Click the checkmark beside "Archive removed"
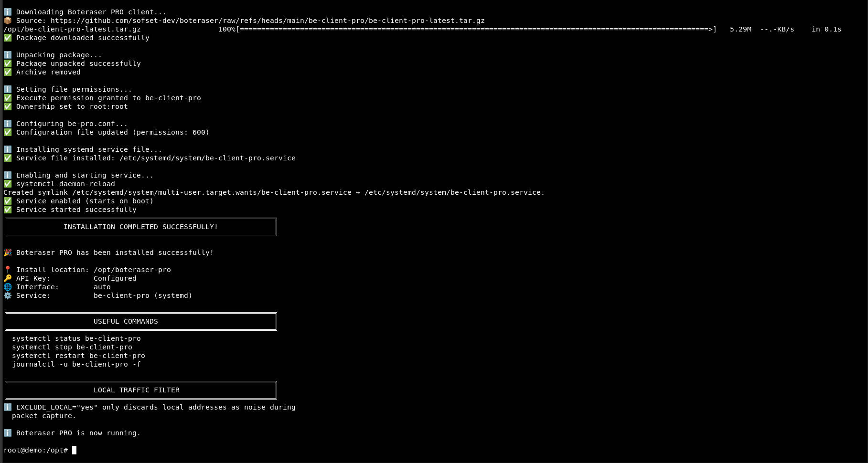Screen dimensions: 868x463 pyautogui.click(x=8, y=72)
